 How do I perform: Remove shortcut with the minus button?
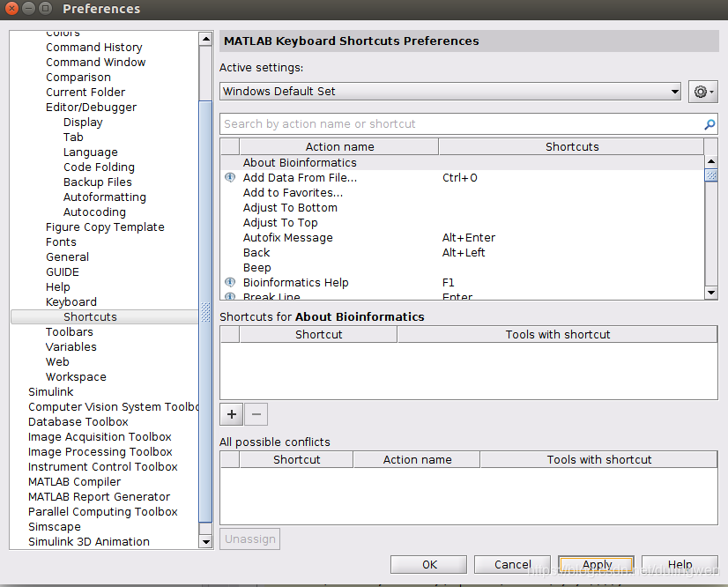point(256,413)
